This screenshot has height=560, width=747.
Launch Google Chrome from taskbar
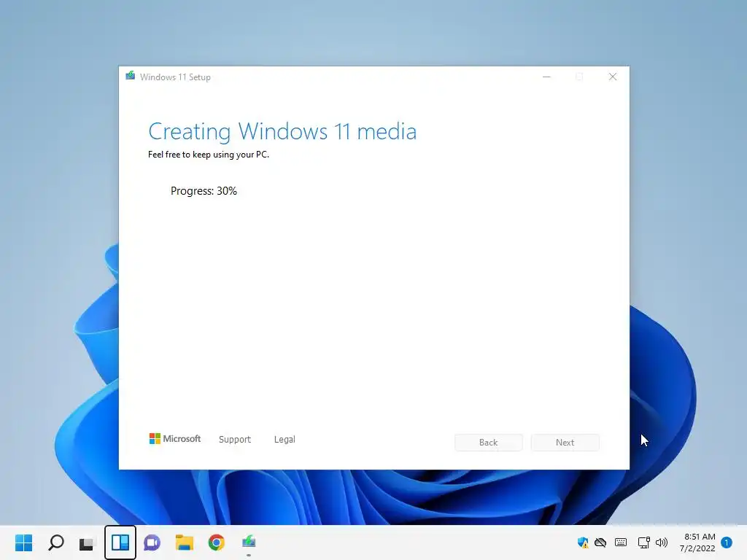click(216, 542)
